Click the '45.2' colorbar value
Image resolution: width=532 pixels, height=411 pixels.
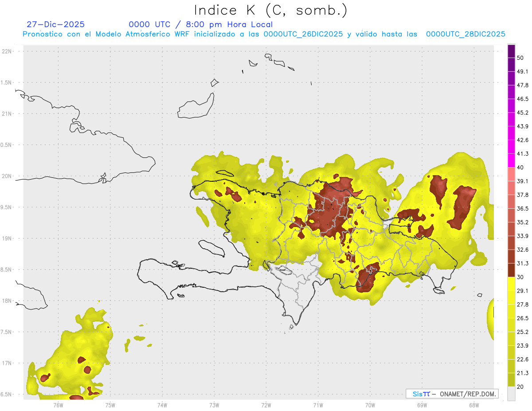point(523,113)
